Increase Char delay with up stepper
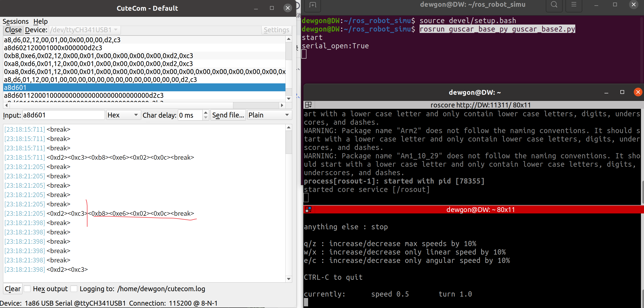Viewport: 644px width, 308px height. [205, 113]
